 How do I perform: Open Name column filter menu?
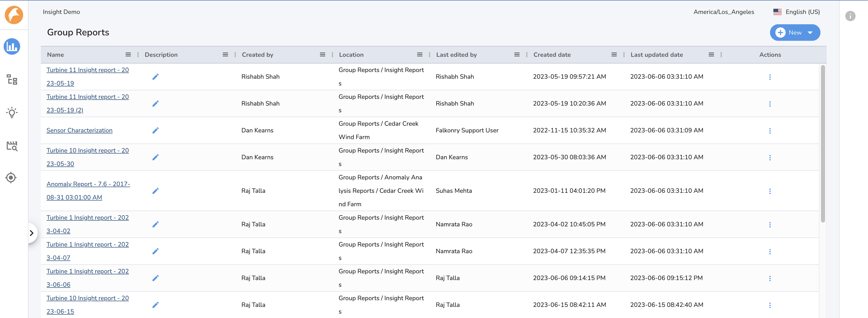coord(128,54)
